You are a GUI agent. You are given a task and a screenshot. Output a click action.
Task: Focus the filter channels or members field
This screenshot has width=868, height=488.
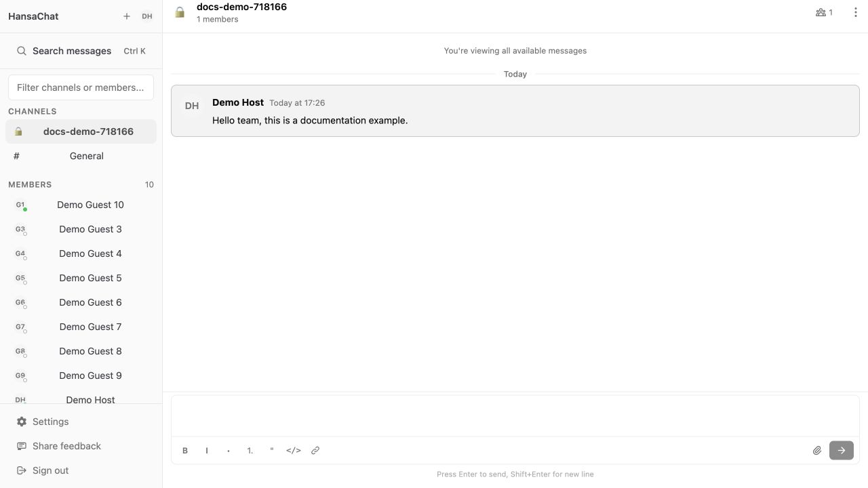click(81, 87)
